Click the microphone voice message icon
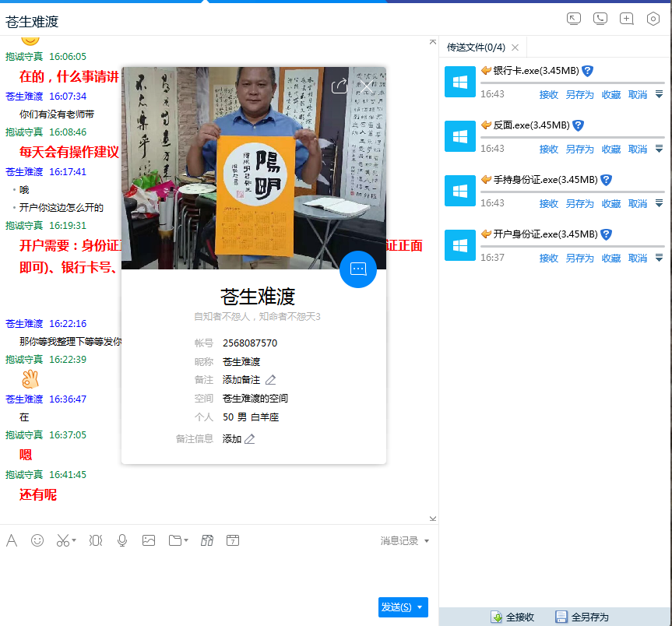Screen dimensions: 672x626 click(x=122, y=540)
